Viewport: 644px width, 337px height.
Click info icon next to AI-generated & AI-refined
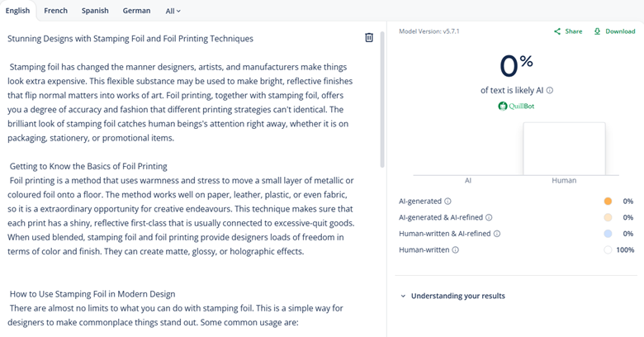[489, 217]
